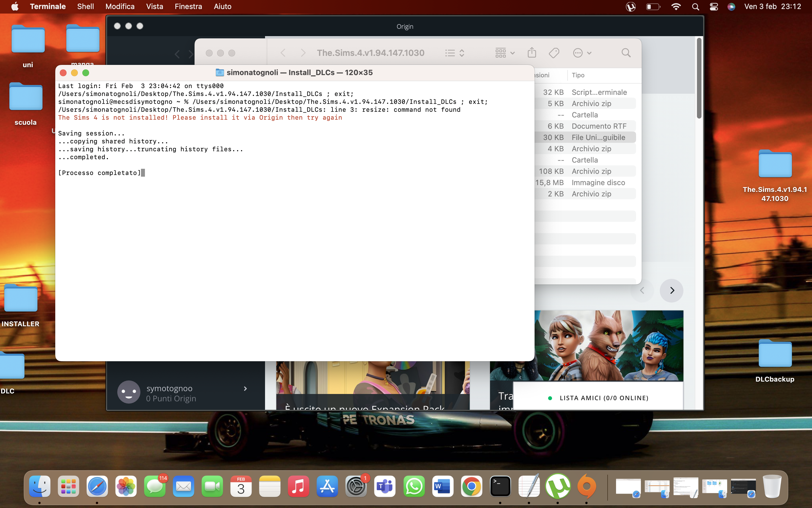
Task: Open the Aiuto menu
Action: 223,6
